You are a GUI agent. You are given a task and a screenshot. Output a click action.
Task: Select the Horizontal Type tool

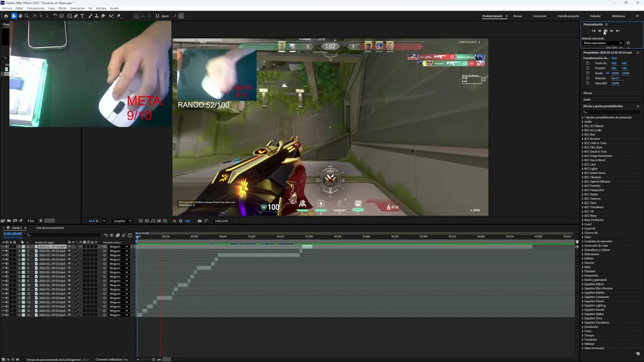(x=83, y=16)
